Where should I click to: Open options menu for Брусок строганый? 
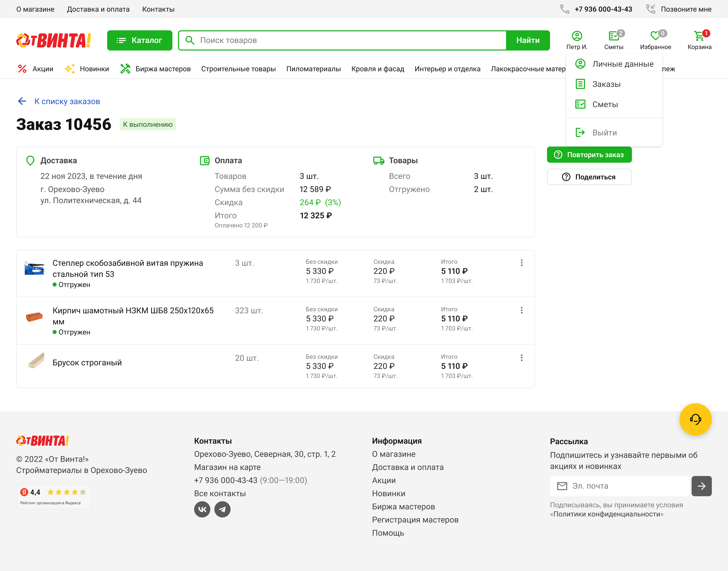[521, 358]
